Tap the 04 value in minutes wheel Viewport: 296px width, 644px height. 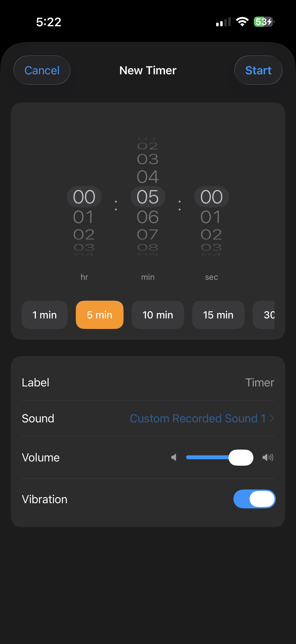pyautogui.click(x=148, y=177)
